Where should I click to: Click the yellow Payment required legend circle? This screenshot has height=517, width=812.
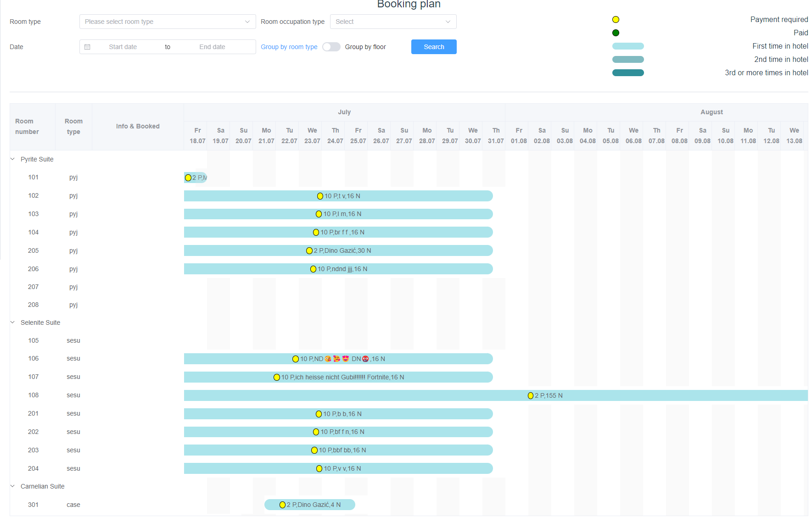(616, 19)
